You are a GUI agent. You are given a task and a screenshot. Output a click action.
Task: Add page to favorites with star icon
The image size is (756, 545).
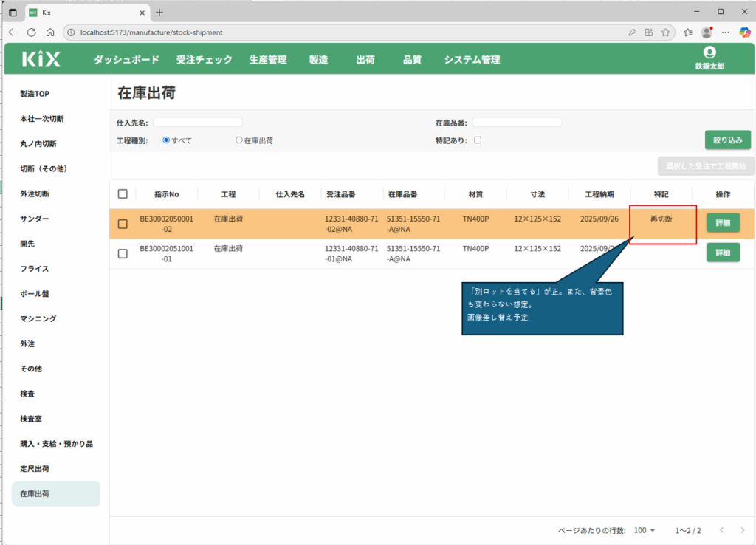tap(665, 32)
